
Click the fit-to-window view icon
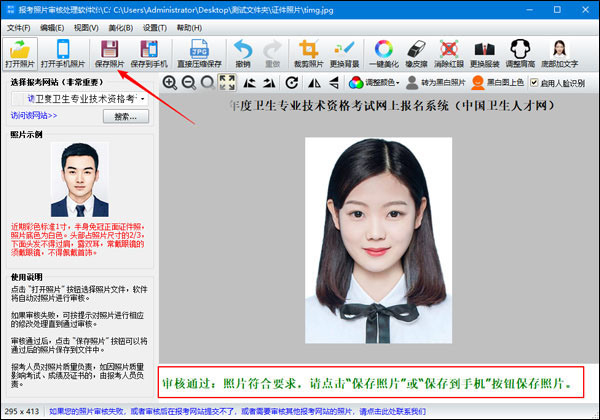coord(227,82)
